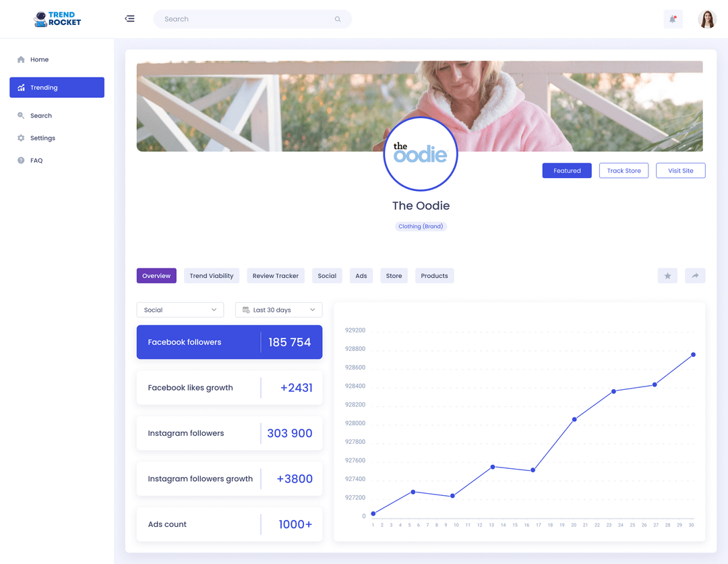Click the Track Store button

coord(624,170)
